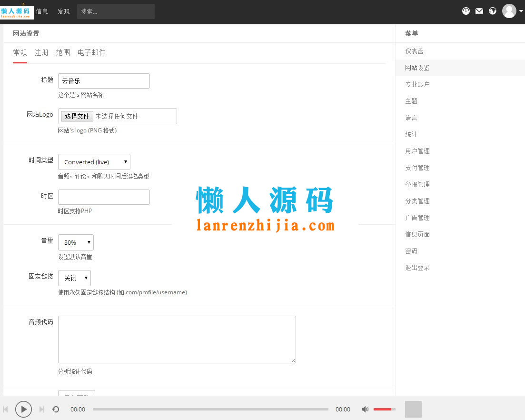Switch to the 常规 tab
The height and width of the screenshot is (420, 525).
(x=20, y=52)
